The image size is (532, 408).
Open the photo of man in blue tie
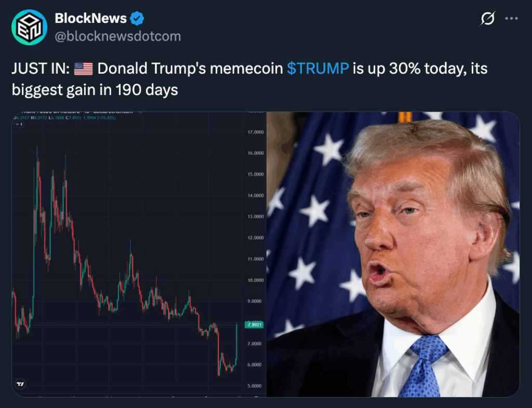[393, 254]
